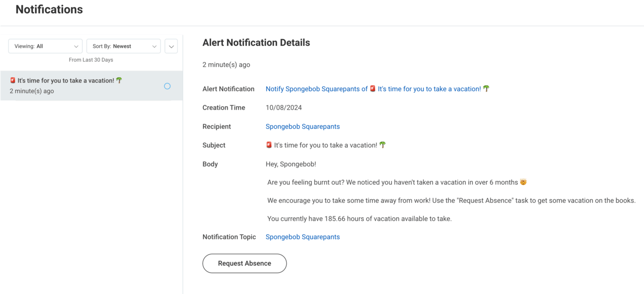Screen dimensions: 644x294
Task: Click the palm tree emoji in Subject
Action: point(383,145)
